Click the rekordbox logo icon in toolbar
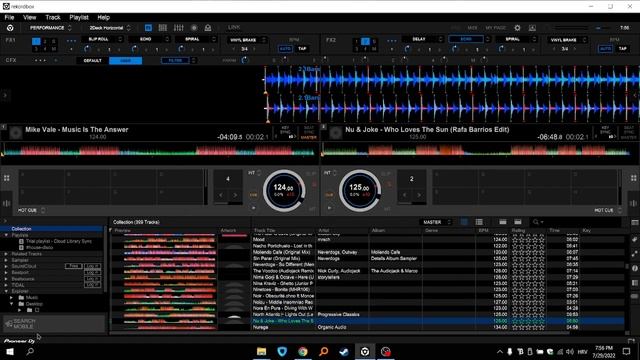Viewport: 640px width, 360px height. coord(10,28)
